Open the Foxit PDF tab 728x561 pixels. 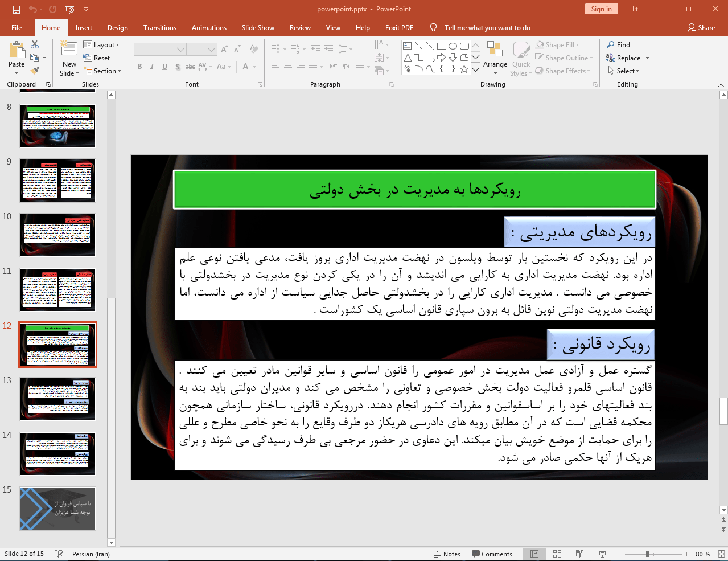pyautogui.click(x=399, y=28)
